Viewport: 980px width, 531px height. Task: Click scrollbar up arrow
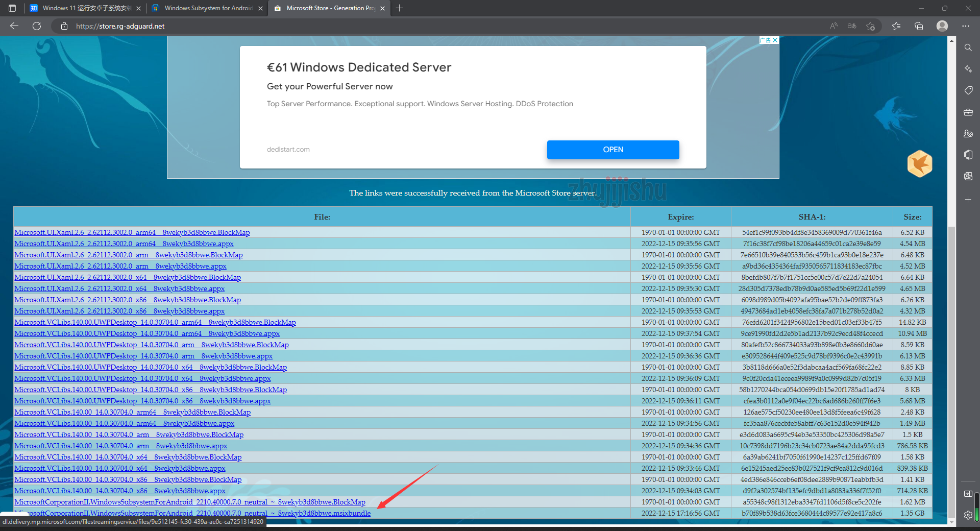951,40
